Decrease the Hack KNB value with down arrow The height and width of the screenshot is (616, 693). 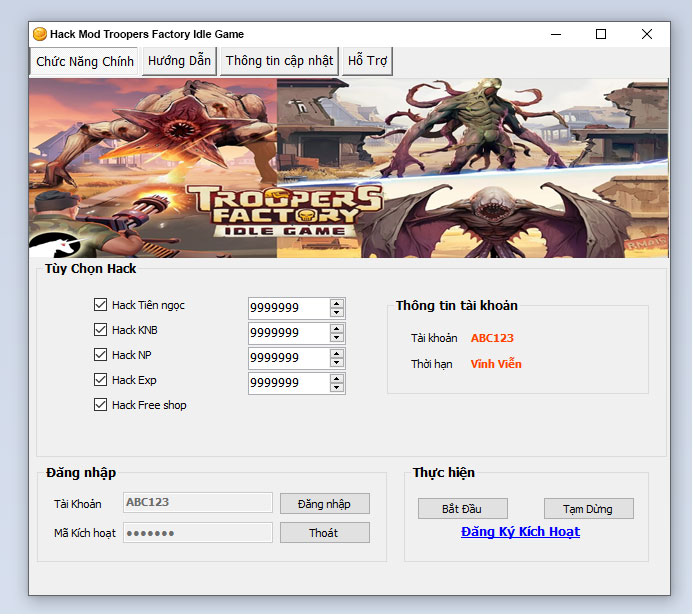pos(337,338)
